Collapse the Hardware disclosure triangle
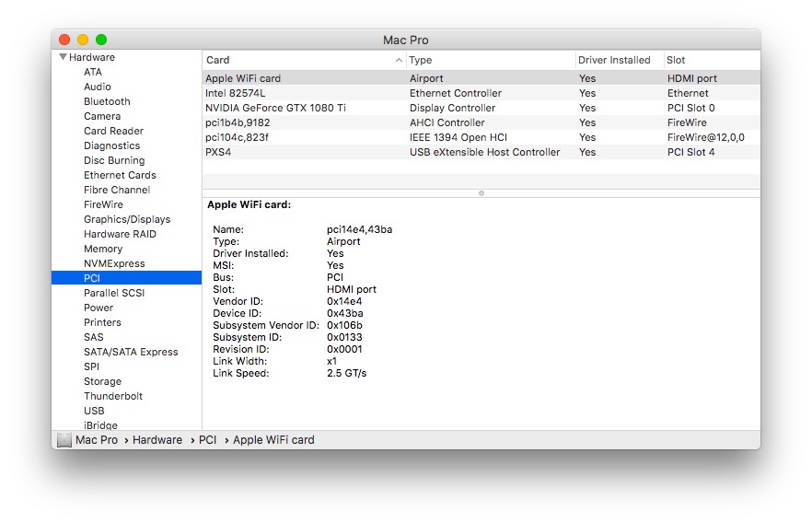 click(63, 57)
